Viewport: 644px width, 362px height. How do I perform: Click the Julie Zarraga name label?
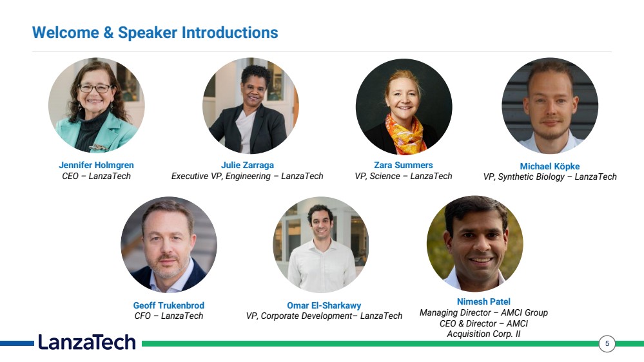(x=248, y=165)
